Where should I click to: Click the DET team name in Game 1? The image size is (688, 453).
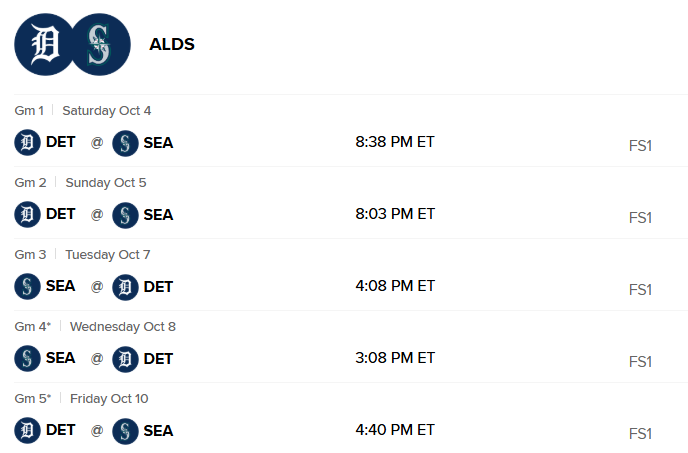tap(61, 143)
